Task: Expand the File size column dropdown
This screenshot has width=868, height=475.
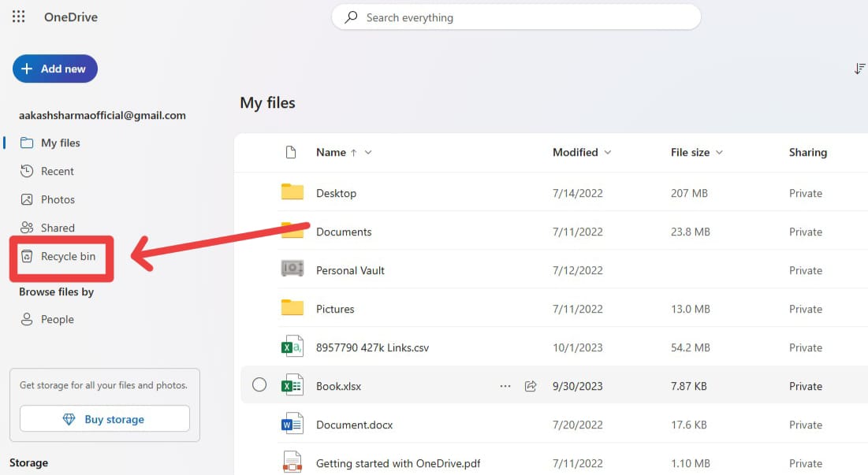Action: (x=719, y=152)
